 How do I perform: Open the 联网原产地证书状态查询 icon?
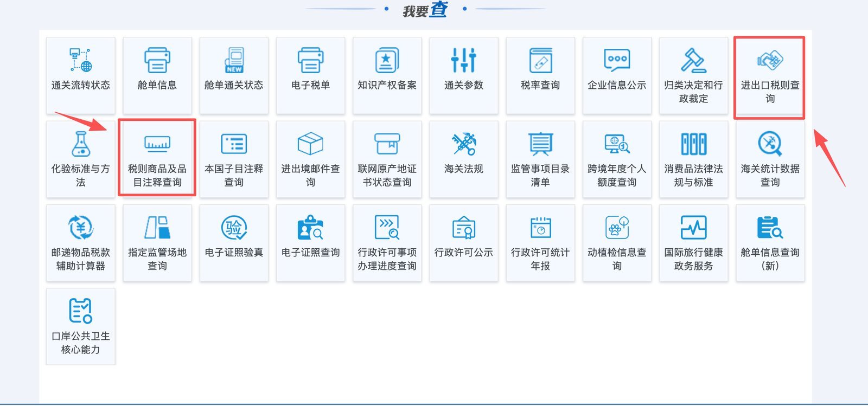[x=387, y=144]
